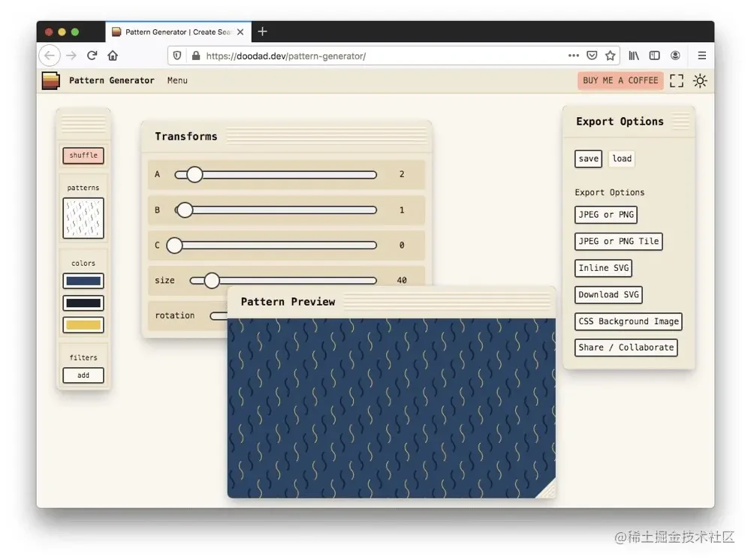Add a filter with add button
Image resolution: width=751 pixels, height=560 pixels.
[83, 375]
